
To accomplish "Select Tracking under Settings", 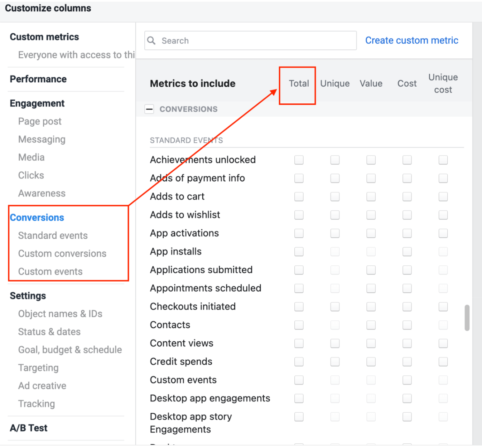I will [x=37, y=404].
